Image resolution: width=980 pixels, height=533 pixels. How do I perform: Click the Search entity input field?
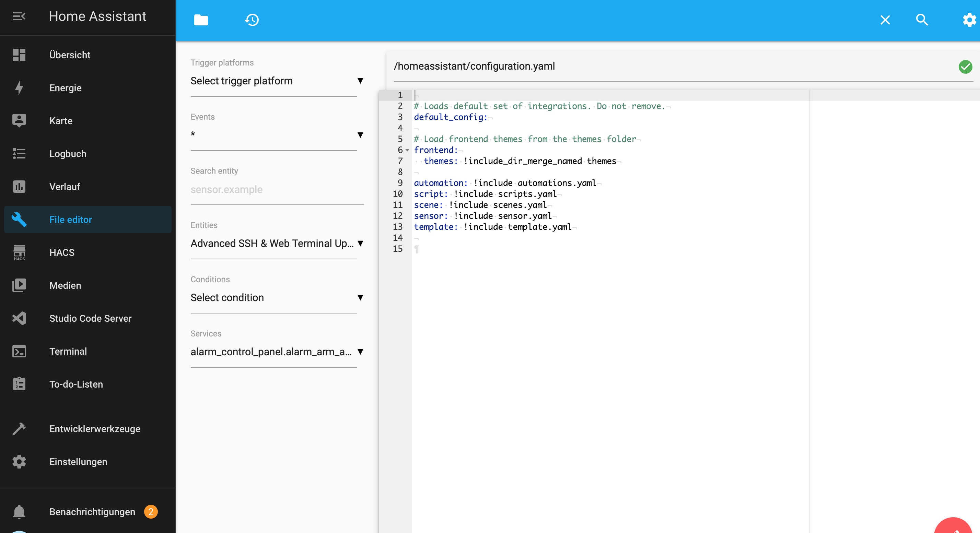[277, 190]
